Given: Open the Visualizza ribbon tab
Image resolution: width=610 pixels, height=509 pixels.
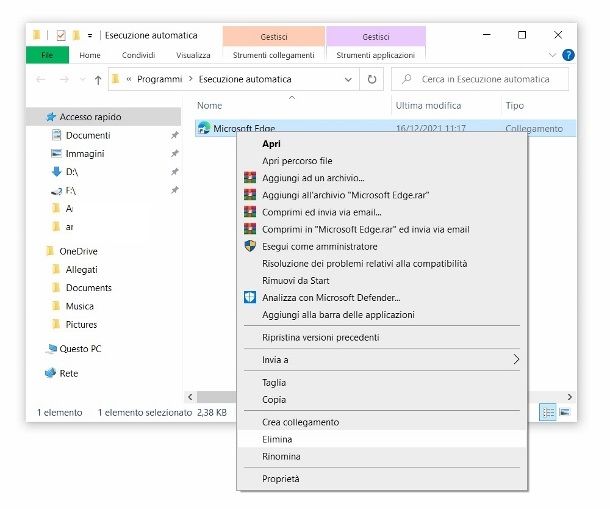Looking at the screenshot, I should tap(193, 55).
